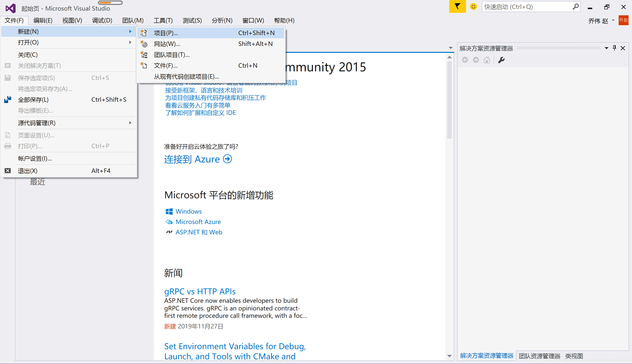The height and width of the screenshot is (364, 632).
Task: Click the Azure cloud icon beside Microsoft Azure
Action: (x=169, y=222)
